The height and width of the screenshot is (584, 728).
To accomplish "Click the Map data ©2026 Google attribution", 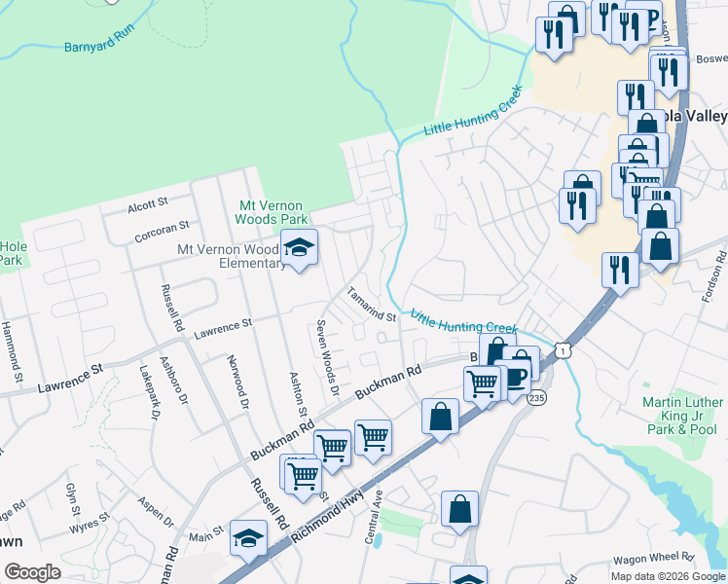I will pos(668,576).
